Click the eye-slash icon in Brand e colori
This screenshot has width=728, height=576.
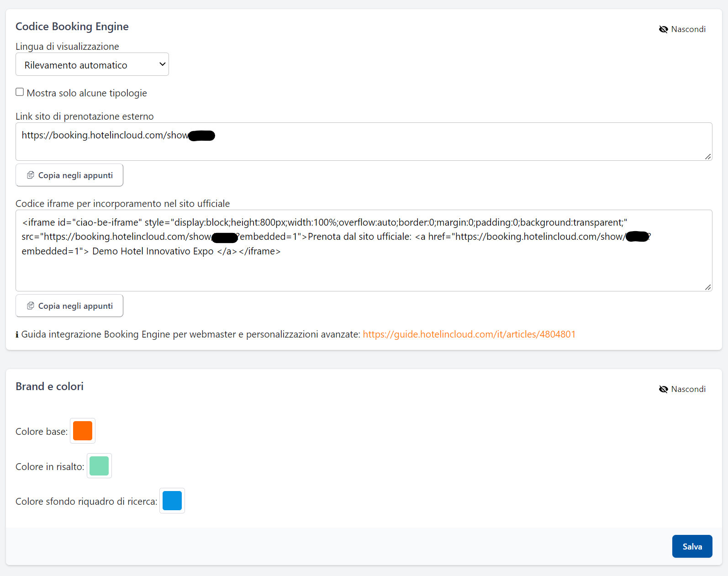663,389
